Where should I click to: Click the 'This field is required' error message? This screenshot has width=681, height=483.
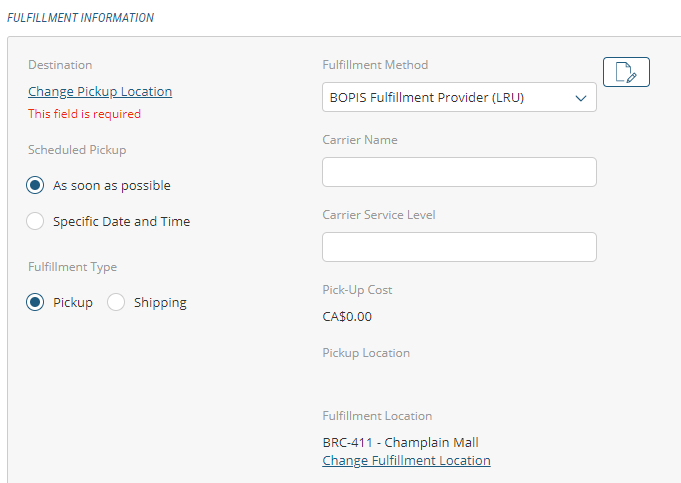84,114
